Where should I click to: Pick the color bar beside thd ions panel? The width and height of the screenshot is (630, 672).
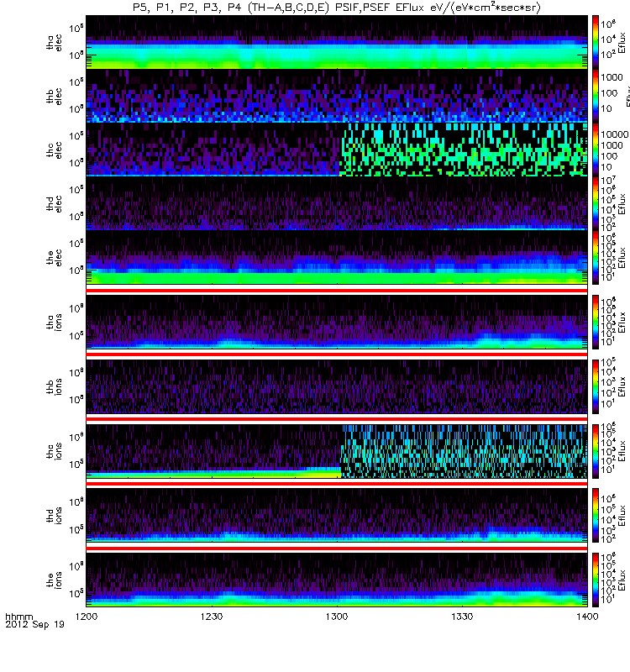click(x=596, y=515)
